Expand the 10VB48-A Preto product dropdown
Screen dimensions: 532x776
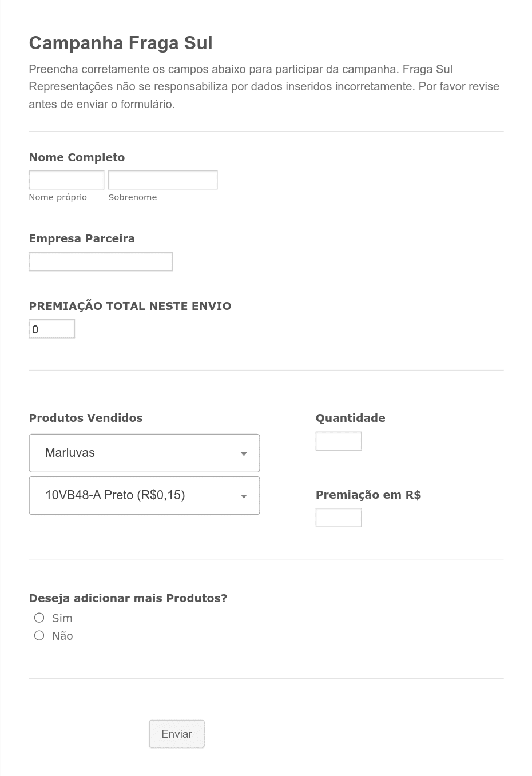pos(144,495)
